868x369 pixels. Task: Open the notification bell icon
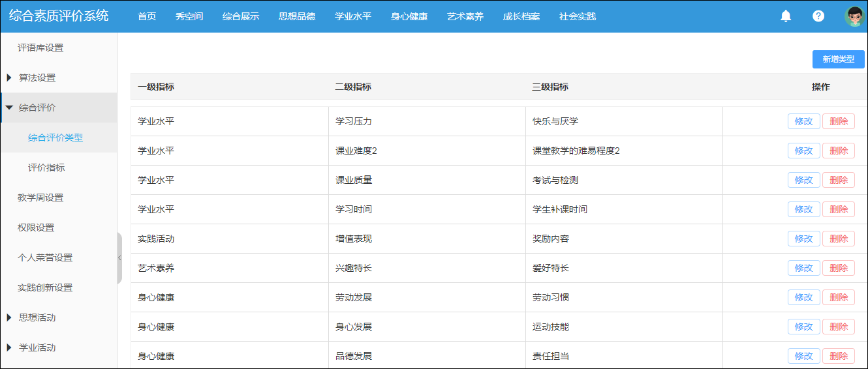pos(786,16)
